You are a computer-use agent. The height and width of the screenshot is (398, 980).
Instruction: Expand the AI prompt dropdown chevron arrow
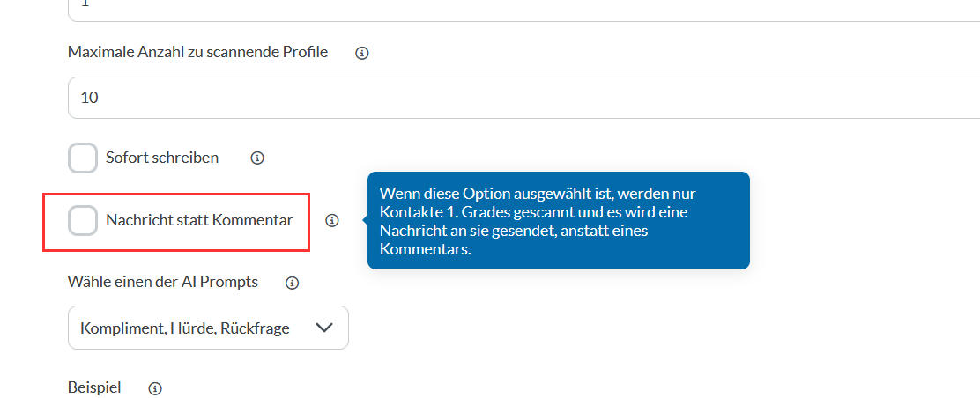pyautogui.click(x=324, y=328)
